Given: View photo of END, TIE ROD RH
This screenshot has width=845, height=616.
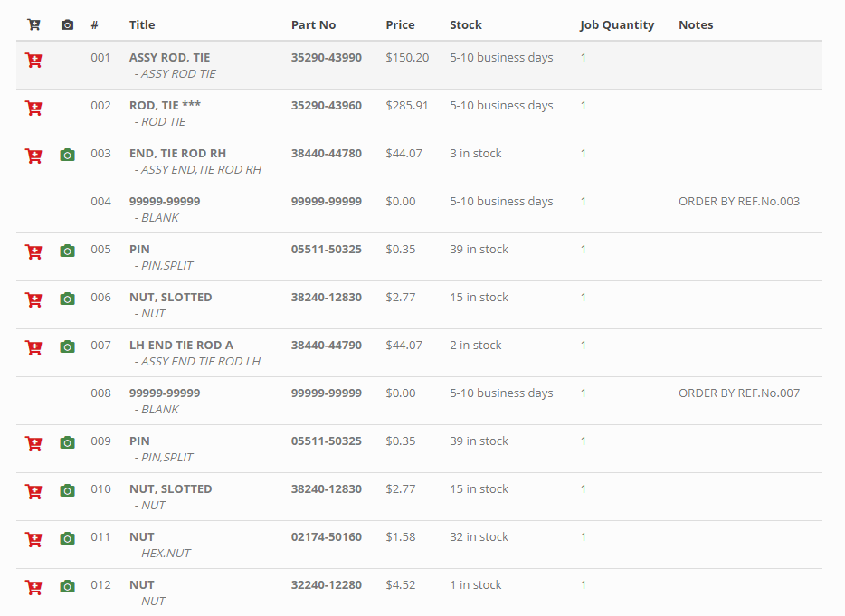Looking at the screenshot, I should point(67,156).
